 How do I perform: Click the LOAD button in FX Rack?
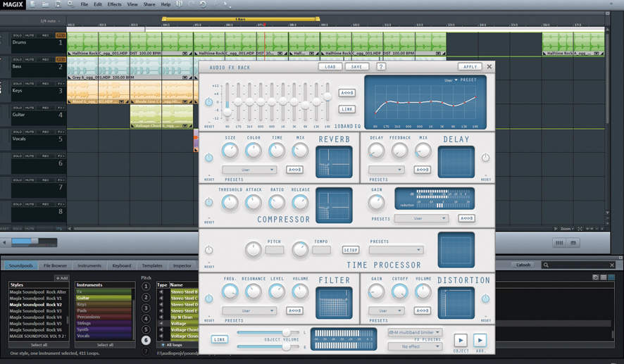(x=330, y=66)
